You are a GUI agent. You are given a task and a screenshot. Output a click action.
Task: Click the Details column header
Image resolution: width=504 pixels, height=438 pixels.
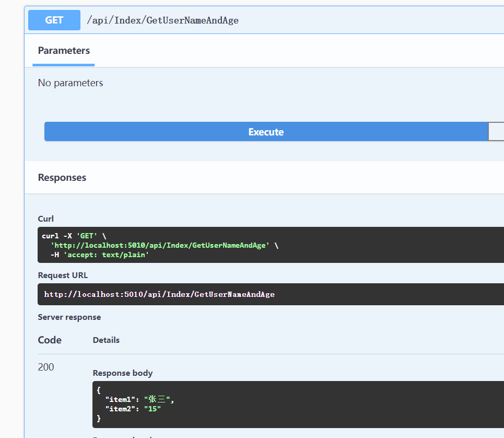106,340
